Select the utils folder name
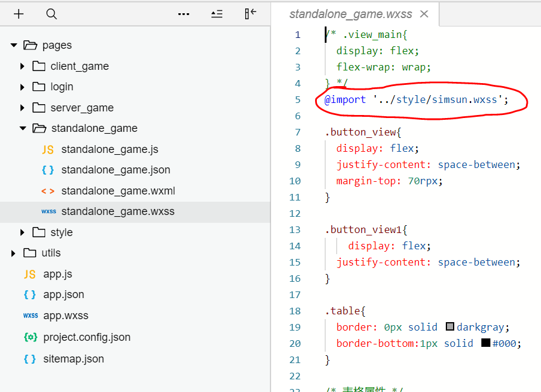The height and width of the screenshot is (392, 541). pos(51,253)
